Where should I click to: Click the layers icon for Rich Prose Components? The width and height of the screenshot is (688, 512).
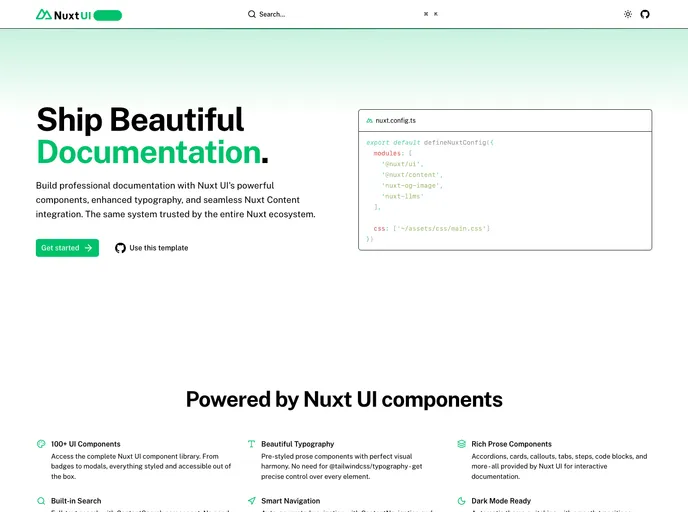(461, 444)
